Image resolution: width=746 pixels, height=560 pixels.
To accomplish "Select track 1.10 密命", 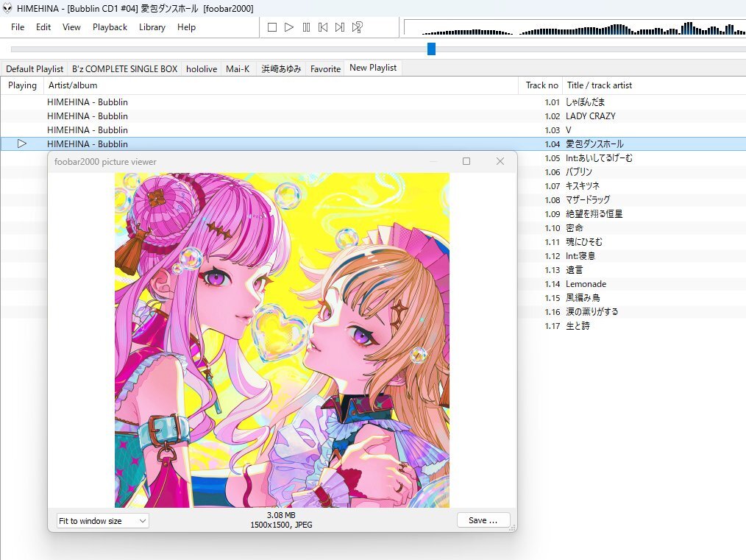I will pyautogui.click(x=632, y=228).
